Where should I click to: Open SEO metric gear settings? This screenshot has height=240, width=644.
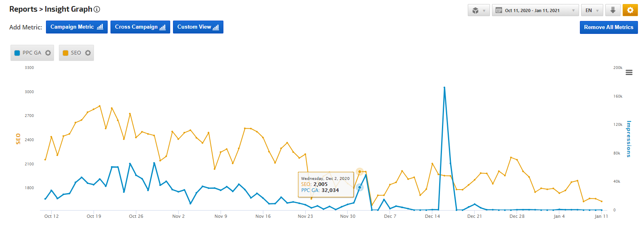click(x=88, y=53)
